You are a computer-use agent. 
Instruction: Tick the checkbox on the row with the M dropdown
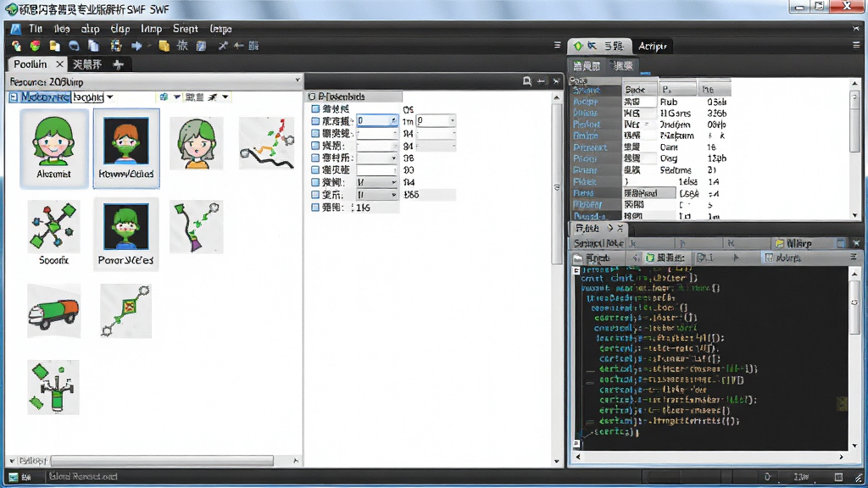pyautogui.click(x=315, y=183)
